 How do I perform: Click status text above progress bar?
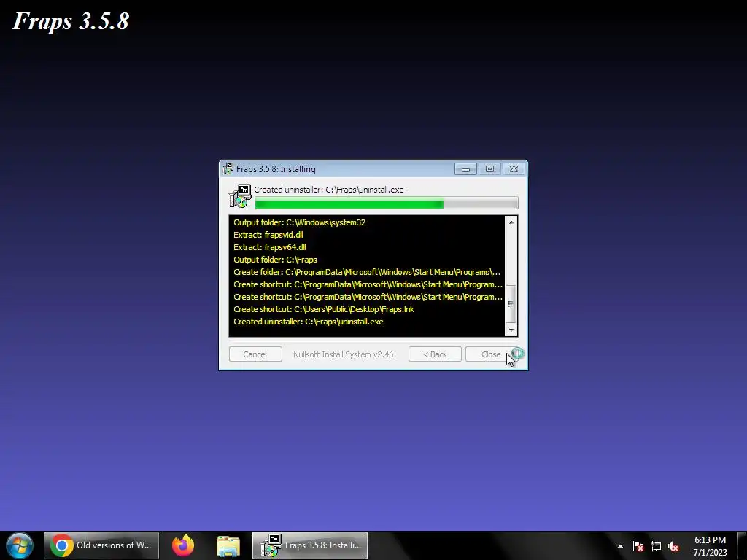(329, 190)
